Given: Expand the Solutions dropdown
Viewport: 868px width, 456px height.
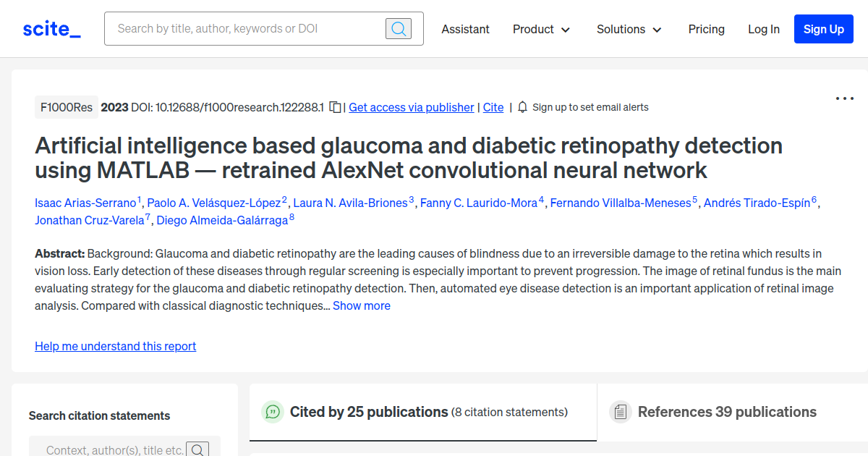Looking at the screenshot, I should pos(628,29).
